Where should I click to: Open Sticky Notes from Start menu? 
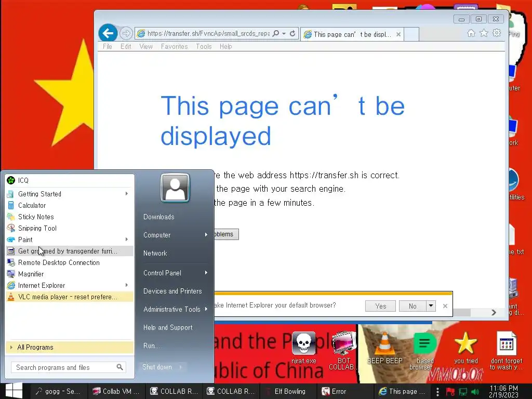70,217
